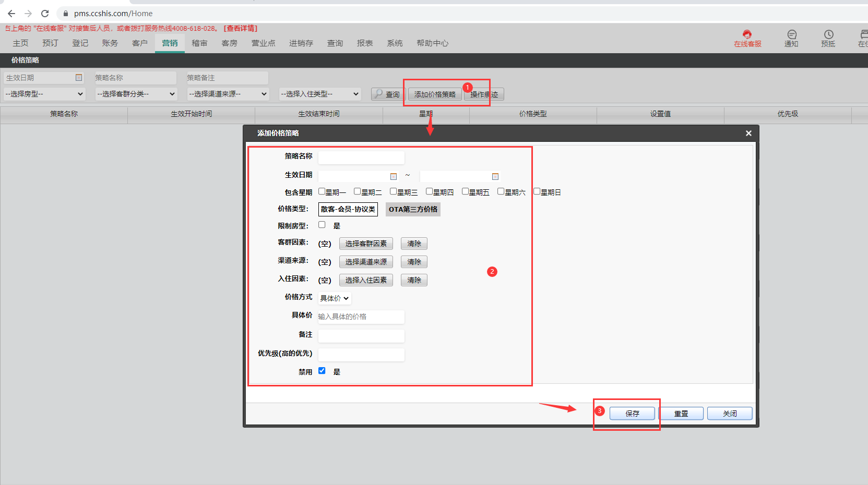
Task: Focus the 输入具体的价格 input field
Action: 361,317
